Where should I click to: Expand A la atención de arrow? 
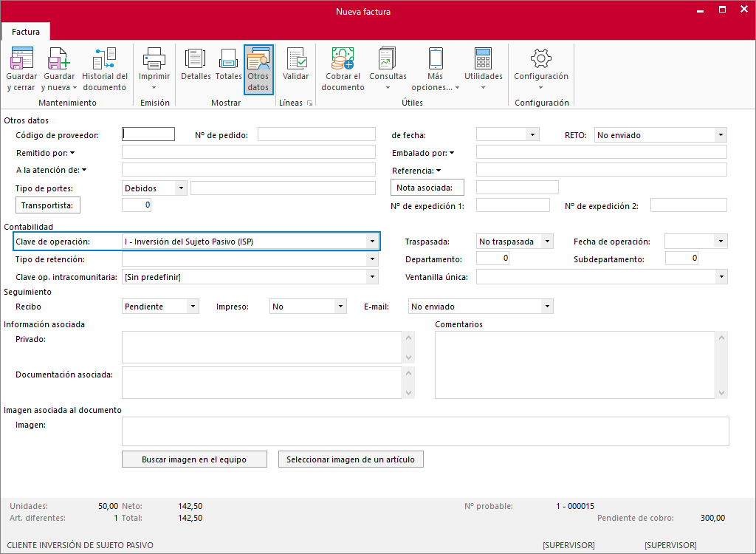[84, 170]
